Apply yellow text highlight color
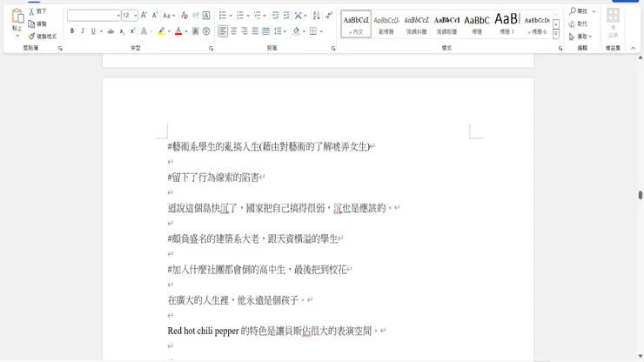Viewport: 644px width, 362px height. 161,31
